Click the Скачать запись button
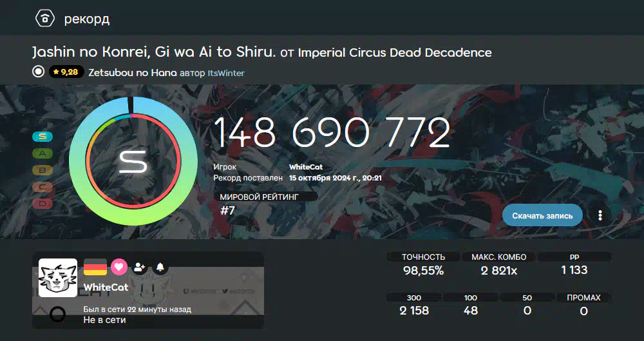 coord(542,215)
